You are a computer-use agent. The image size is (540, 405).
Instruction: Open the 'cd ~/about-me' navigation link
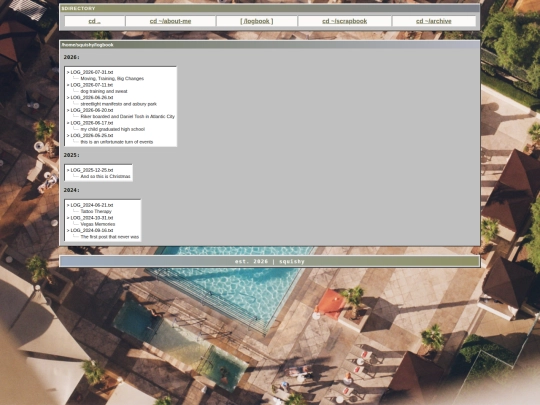(170, 21)
